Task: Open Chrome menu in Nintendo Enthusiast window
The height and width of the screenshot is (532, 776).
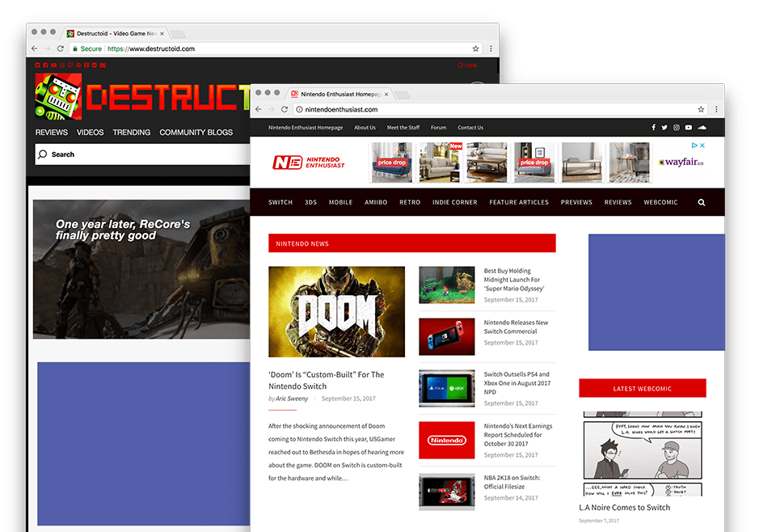Action: 716,109
